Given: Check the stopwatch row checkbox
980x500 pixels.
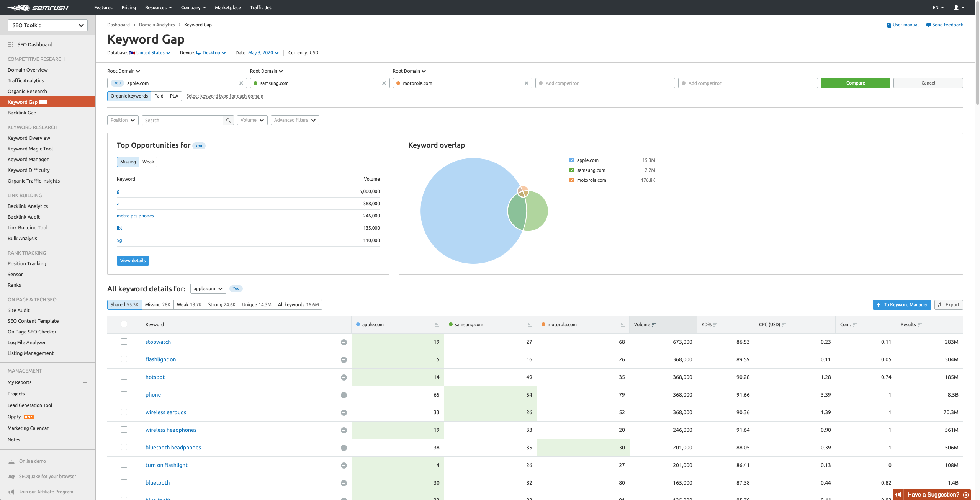Looking at the screenshot, I should [124, 342].
